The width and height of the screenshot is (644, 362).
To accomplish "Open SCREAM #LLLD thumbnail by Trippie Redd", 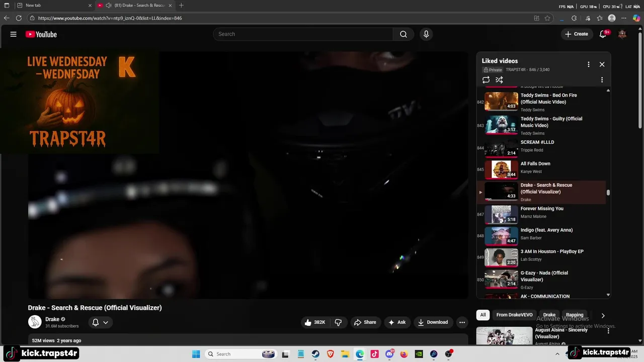I will [501, 148].
